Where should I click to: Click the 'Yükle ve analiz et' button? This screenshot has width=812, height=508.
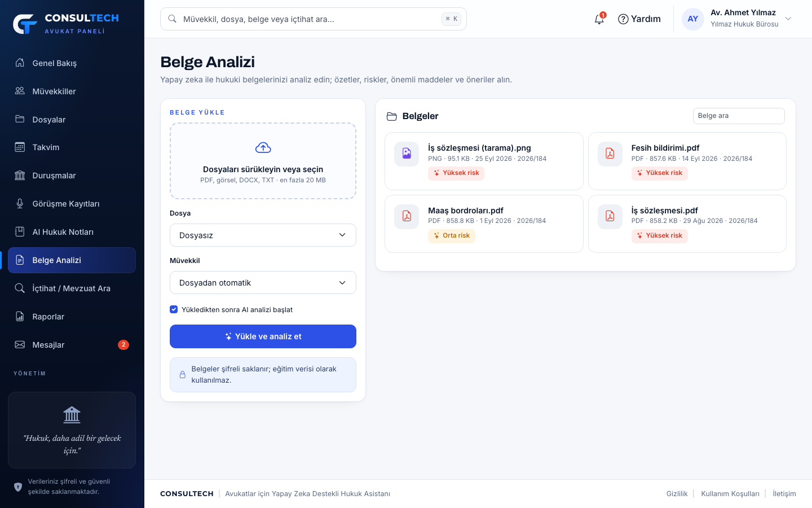[263, 336]
